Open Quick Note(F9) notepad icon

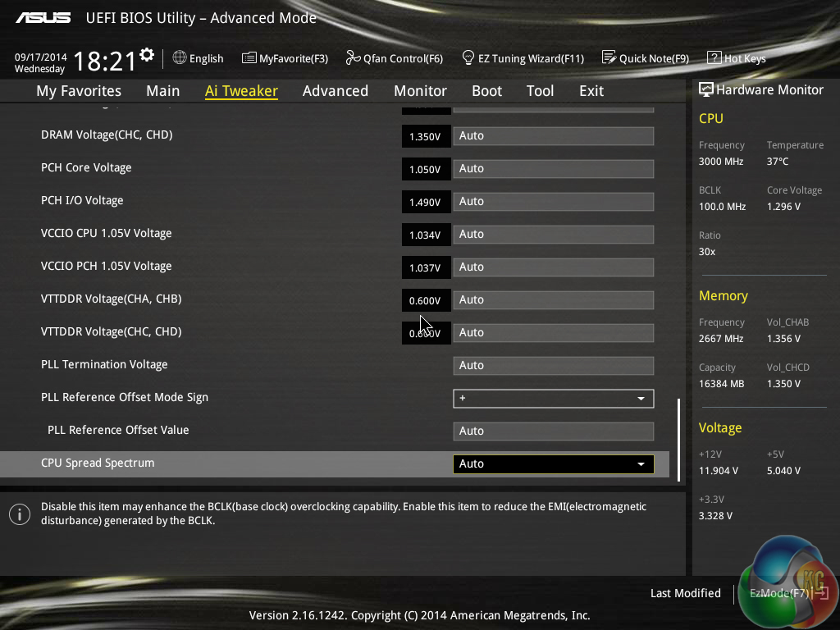tap(609, 58)
